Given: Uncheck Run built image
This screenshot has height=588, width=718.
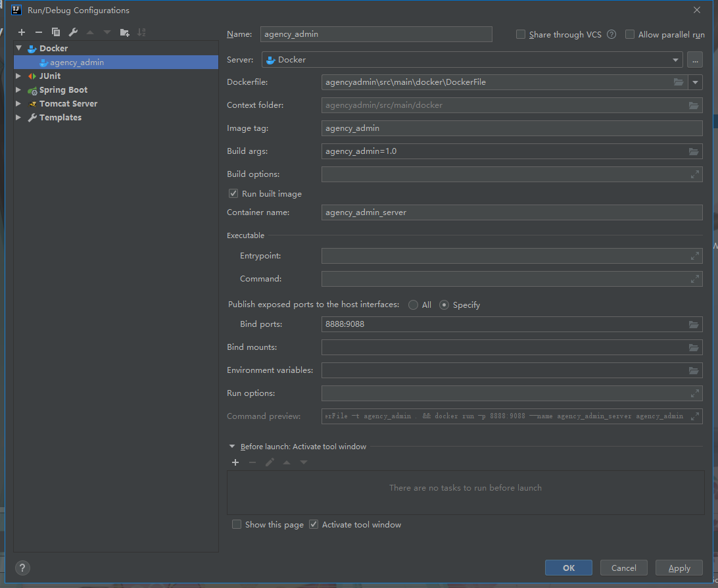Looking at the screenshot, I should [x=233, y=194].
